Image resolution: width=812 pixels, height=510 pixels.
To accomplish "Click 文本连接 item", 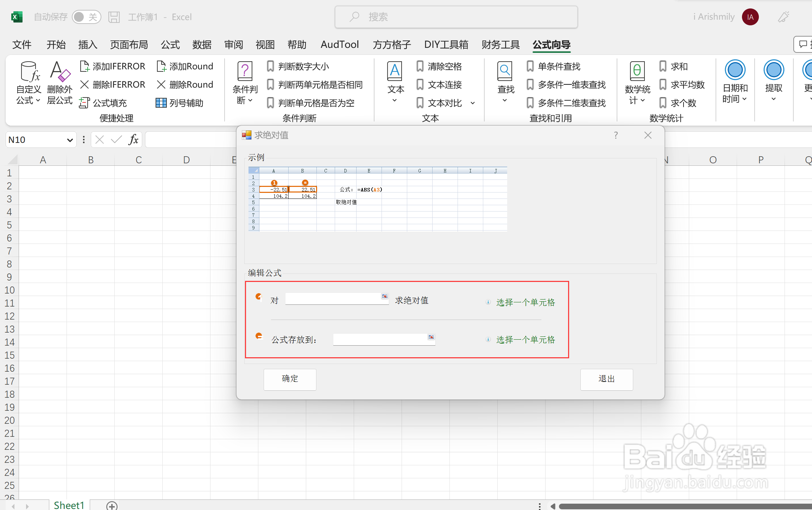I will (x=439, y=84).
